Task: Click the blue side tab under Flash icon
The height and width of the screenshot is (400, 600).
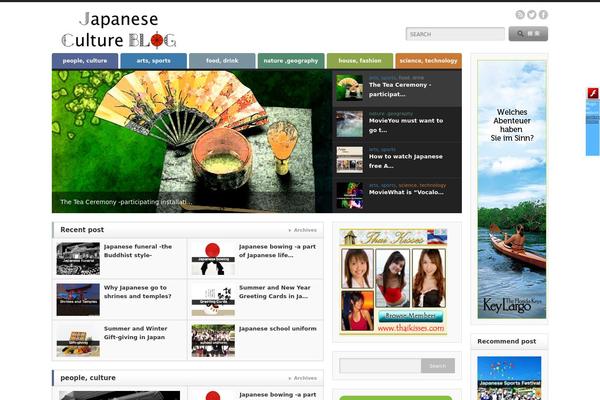Action: click(x=593, y=127)
